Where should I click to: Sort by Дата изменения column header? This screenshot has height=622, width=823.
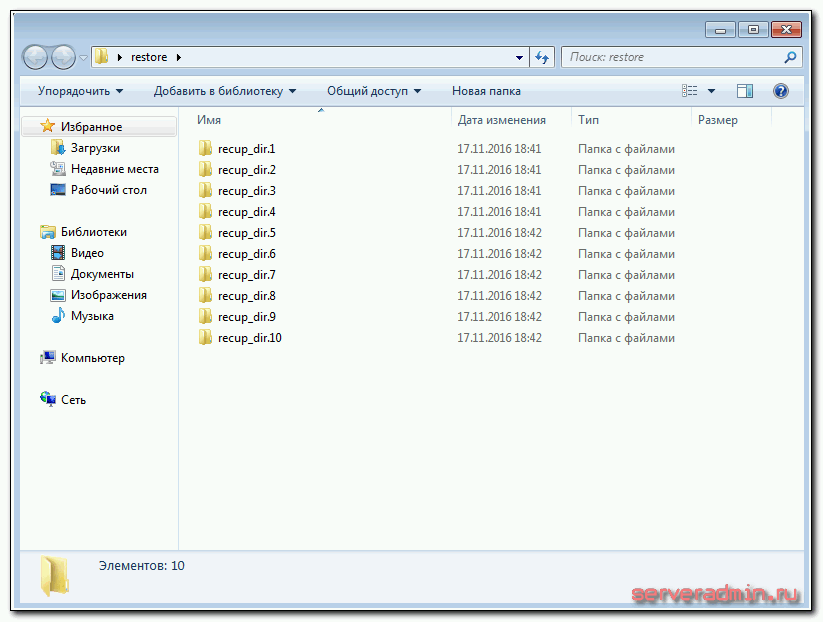502,120
